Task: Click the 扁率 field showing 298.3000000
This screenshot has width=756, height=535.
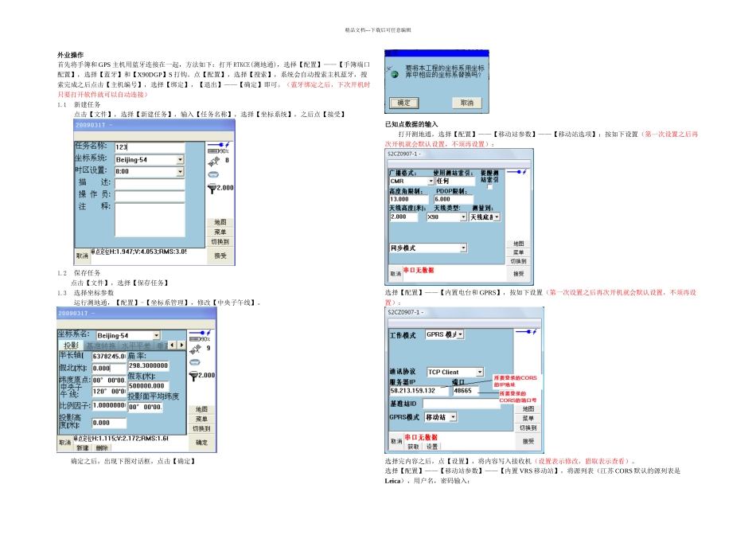Action: pos(148,365)
